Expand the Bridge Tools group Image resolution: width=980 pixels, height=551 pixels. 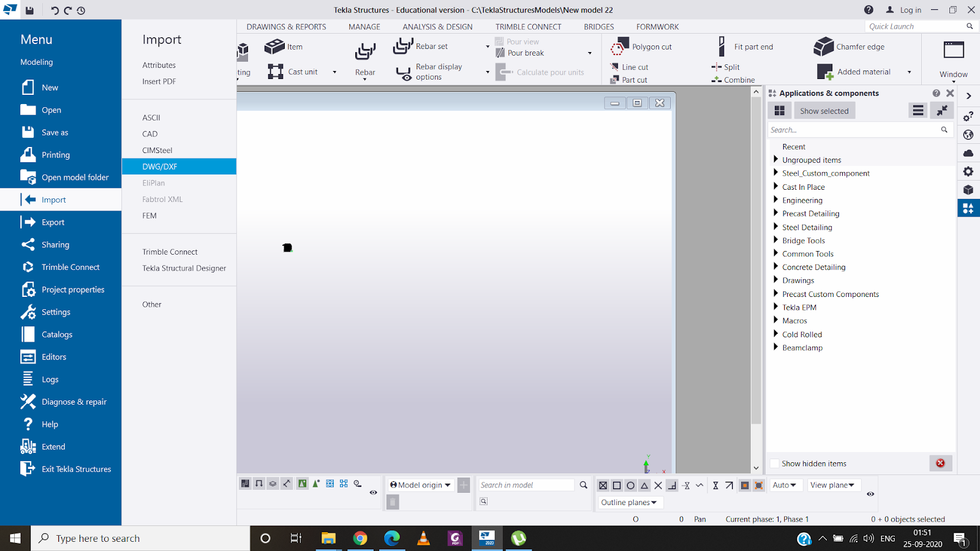pos(776,240)
